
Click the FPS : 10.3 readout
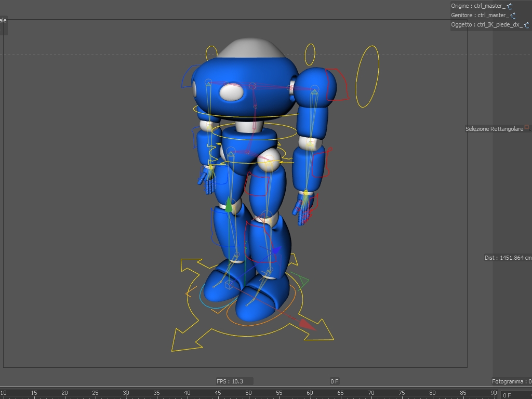(x=230, y=381)
